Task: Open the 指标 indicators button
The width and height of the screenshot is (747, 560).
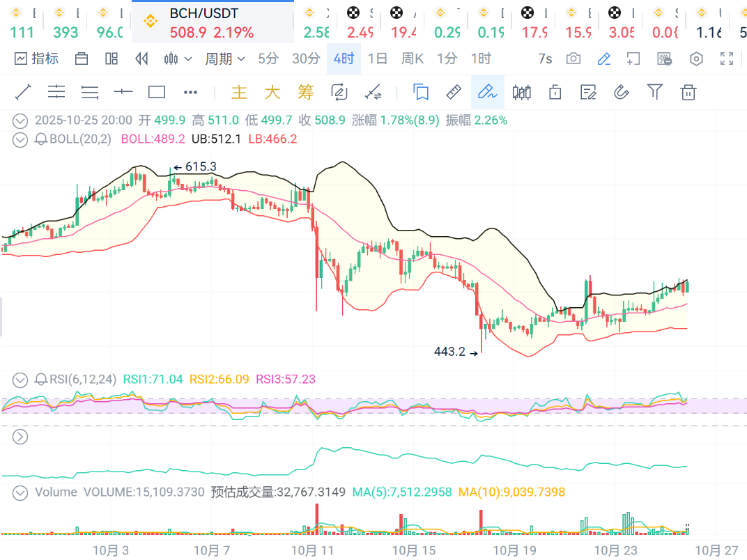Action: [36, 59]
